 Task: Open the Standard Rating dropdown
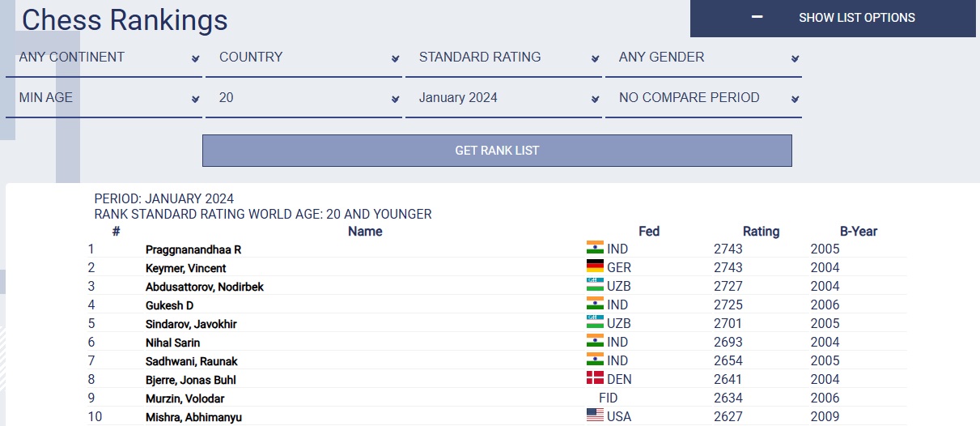tap(503, 58)
